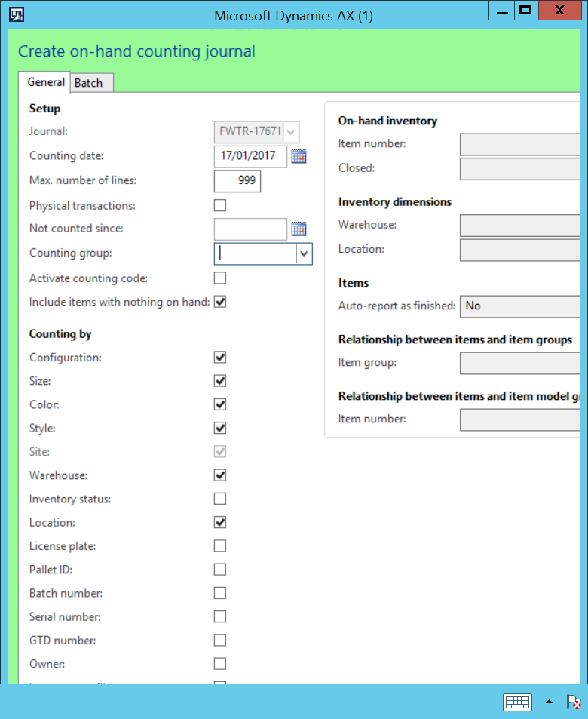The height and width of the screenshot is (719, 588).
Task: Expand the Journal dropdown arrow
Action: pos(291,132)
